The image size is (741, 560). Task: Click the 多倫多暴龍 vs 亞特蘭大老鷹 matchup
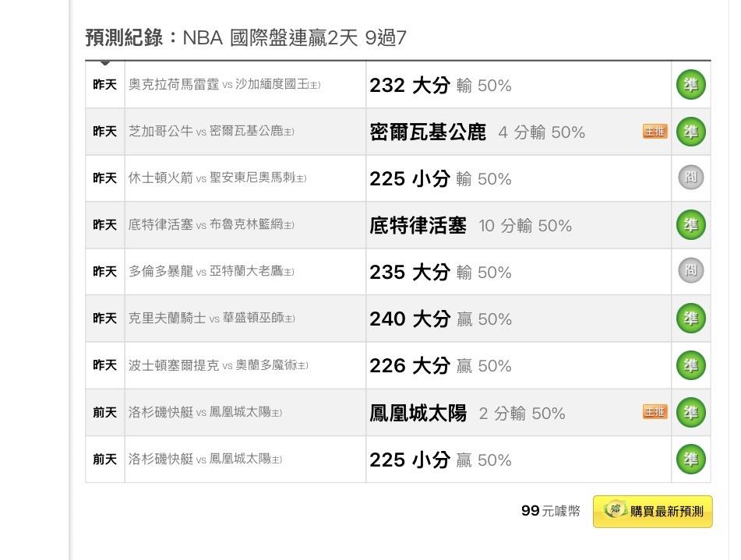211,272
